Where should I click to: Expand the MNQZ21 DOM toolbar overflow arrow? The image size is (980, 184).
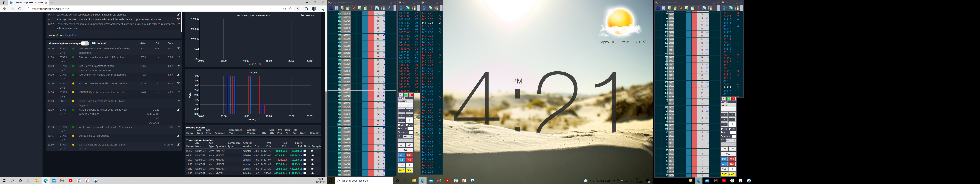[x=395, y=8]
